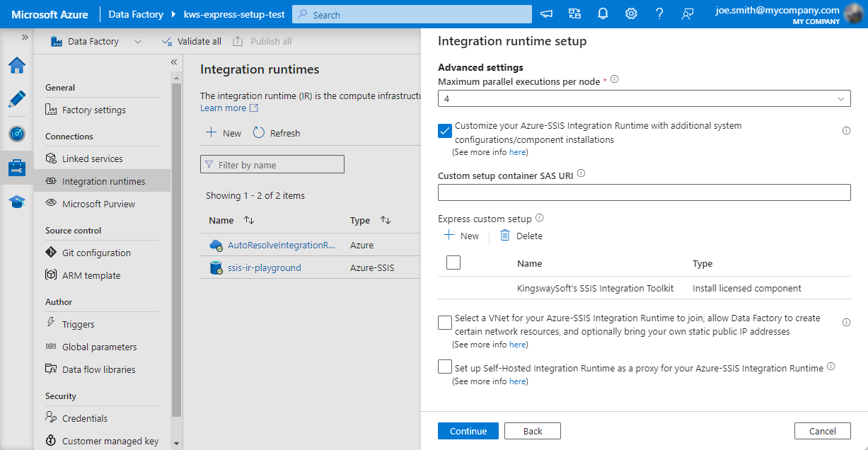Show info for custom setup SAS URI
The image size is (868, 450).
click(x=581, y=173)
